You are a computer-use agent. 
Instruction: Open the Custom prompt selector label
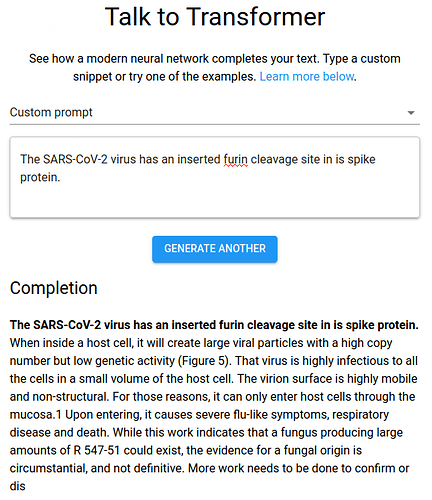click(51, 112)
